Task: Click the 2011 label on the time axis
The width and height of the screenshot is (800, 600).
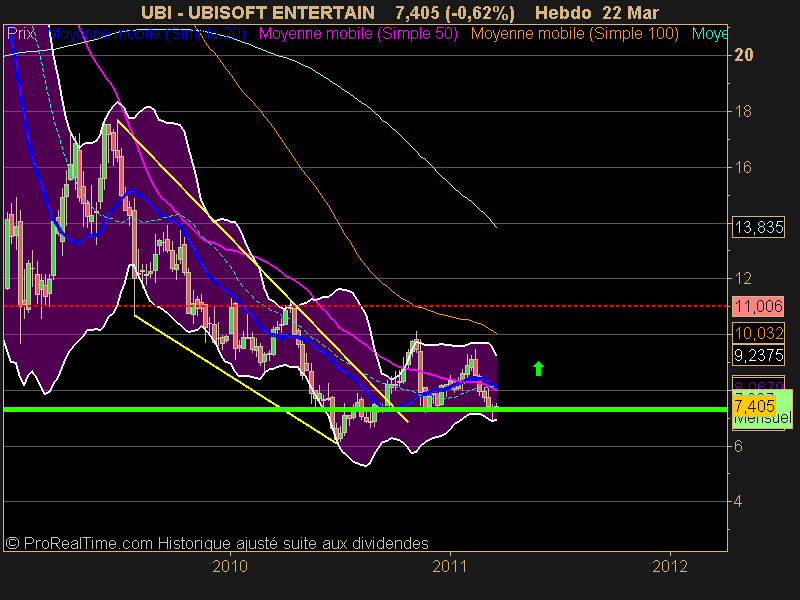Action: click(x=450, y=566)
